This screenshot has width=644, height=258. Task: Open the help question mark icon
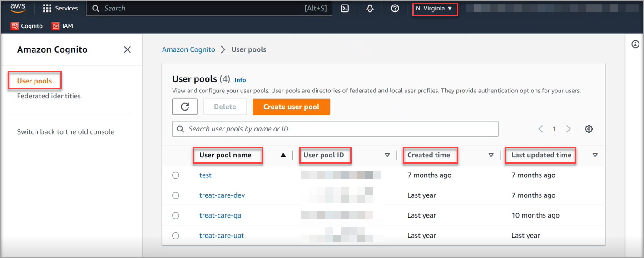[395, 8]
